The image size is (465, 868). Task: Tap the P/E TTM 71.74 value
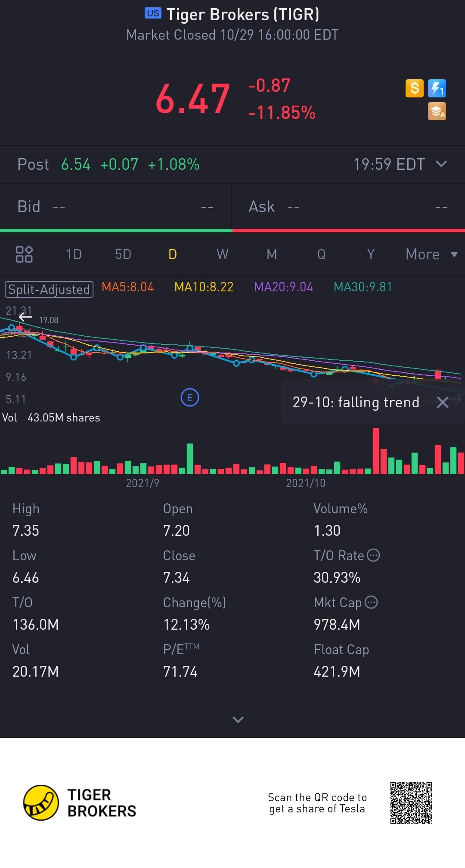tap(180, 671)
